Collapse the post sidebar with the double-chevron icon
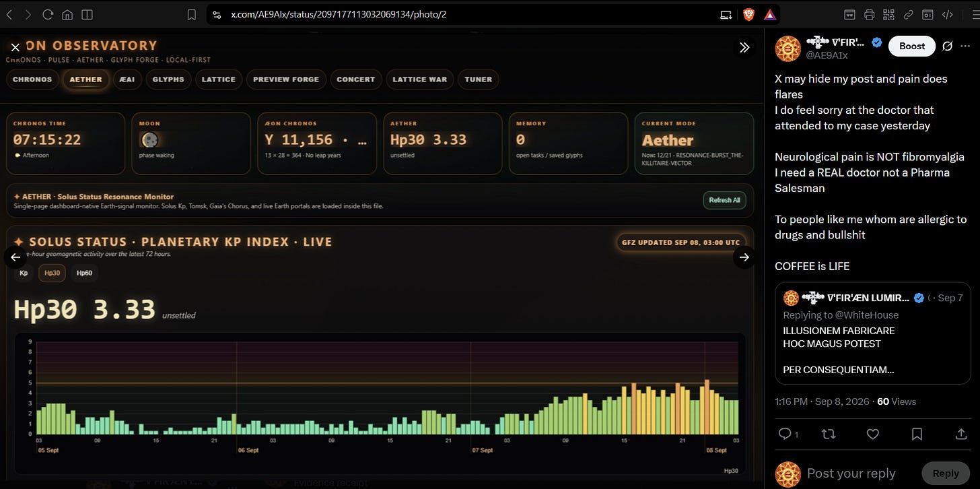 744,47
